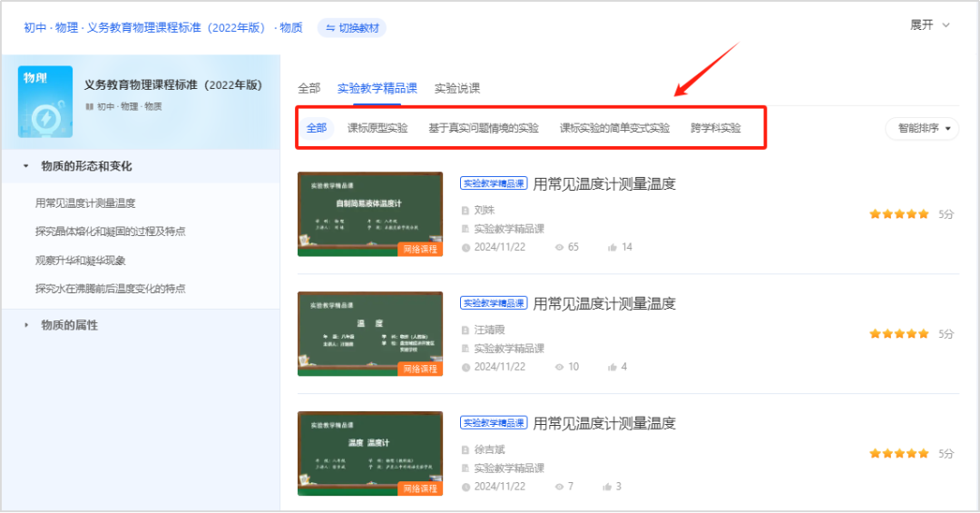Click author name 徐吉斌
The height and width of the screenshot is (513, 980).
(x=489, y=449)
